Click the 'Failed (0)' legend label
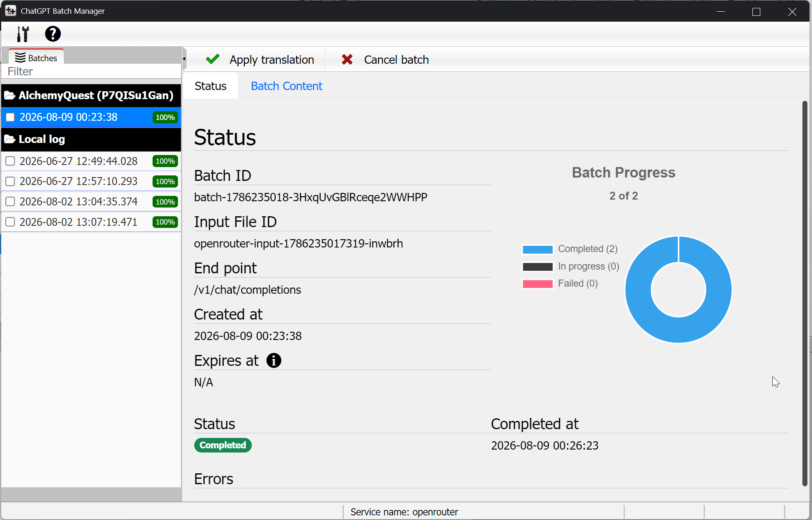The height and width of the screenshot is (520, 812). click(578, 283)
